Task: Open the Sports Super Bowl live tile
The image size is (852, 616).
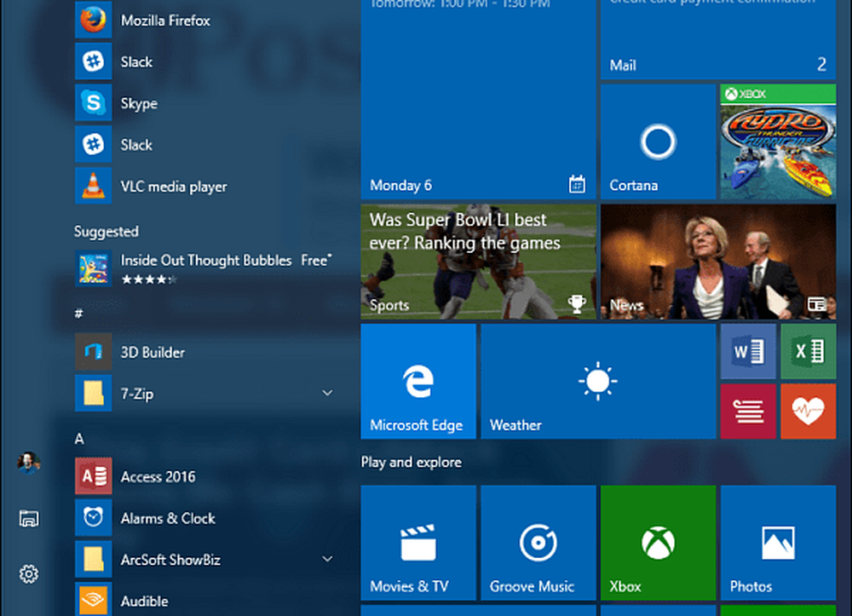Action: (x=478, y=261)
